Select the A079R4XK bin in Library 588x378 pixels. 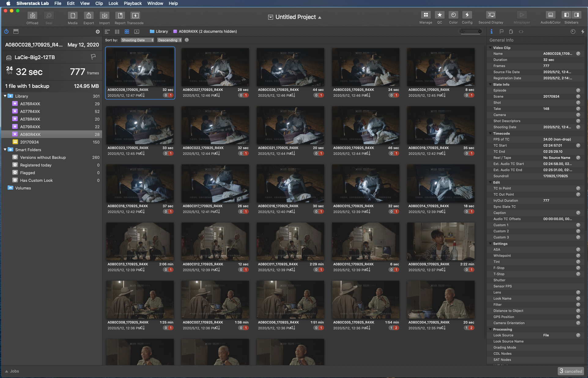[30, 127]
